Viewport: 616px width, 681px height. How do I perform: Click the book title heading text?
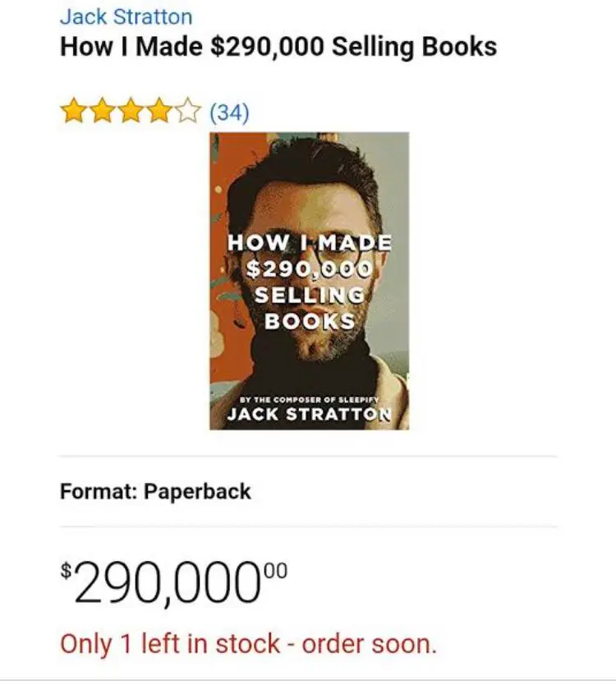pyautogui.click(x=278, y=46)
